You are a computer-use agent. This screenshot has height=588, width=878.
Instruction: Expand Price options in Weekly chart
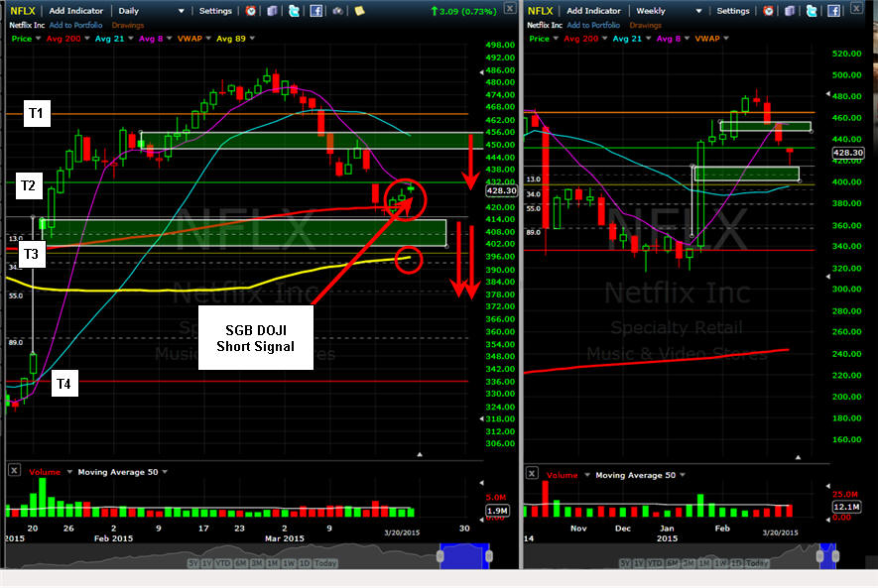click(x=556, y=39)
